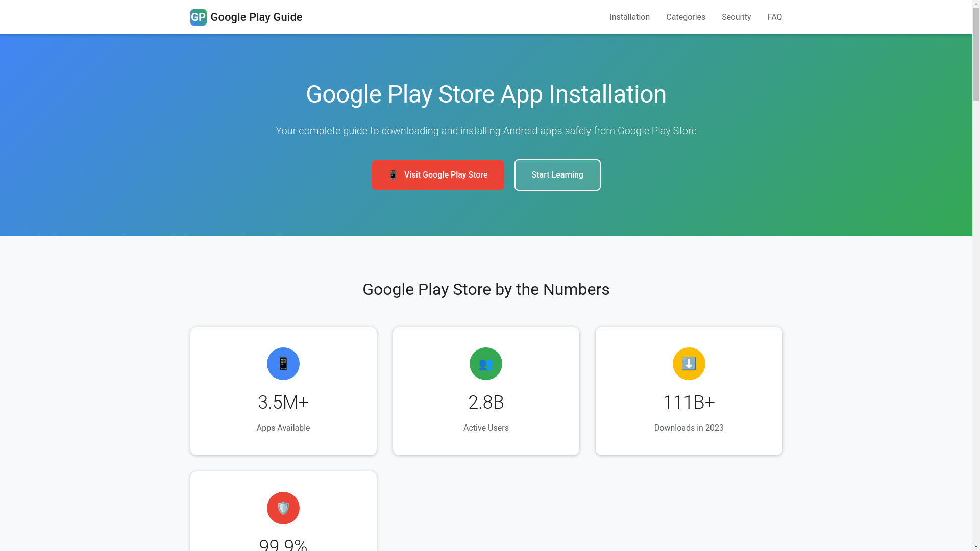Click the scrollbar up arrow
This screenshot has height=551, width=980.
pos(976,4)
